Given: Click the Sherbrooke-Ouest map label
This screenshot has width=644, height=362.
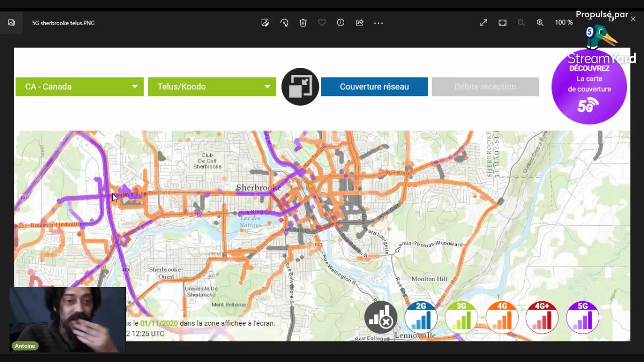Looking at the screenshot, I should pos(166,273).
